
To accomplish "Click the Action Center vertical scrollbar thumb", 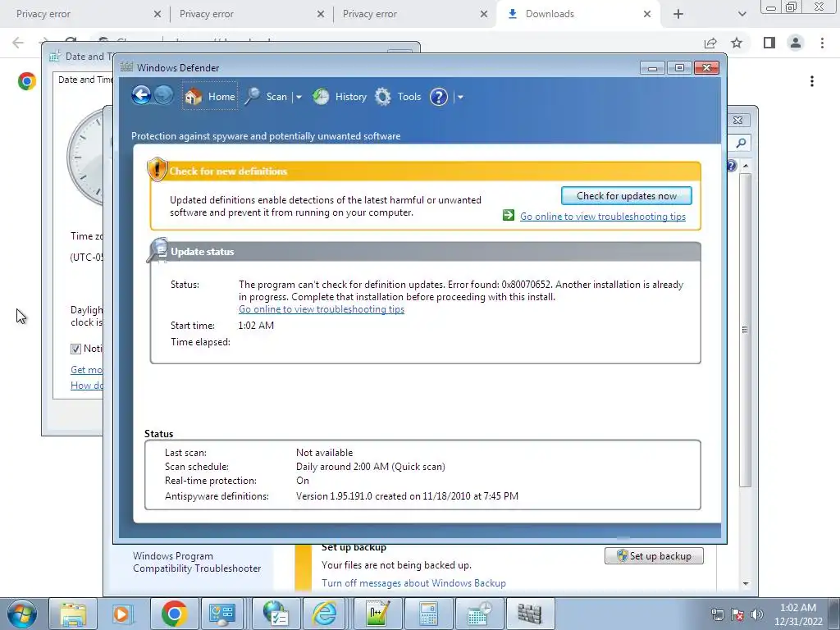I will pos(745,330).
